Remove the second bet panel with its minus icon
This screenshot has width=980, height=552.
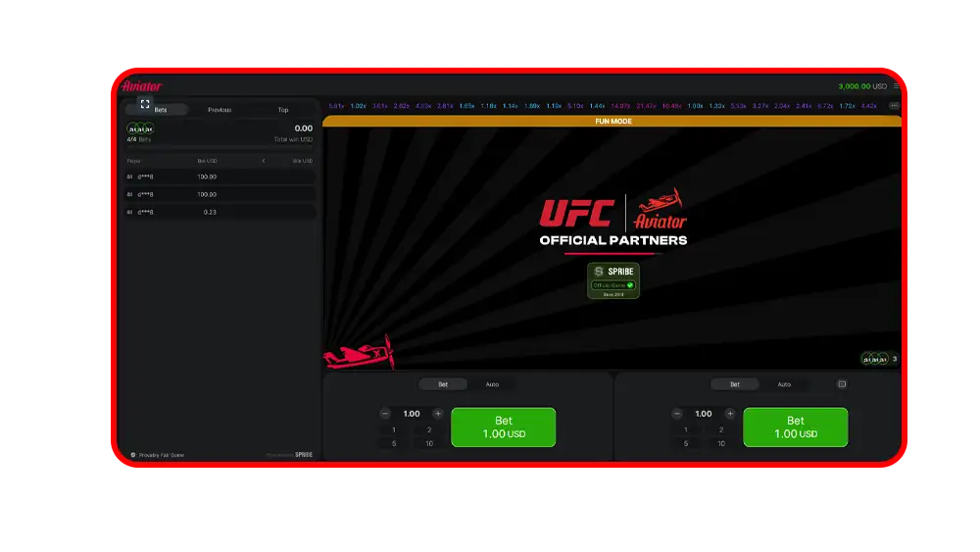[842, 384]
